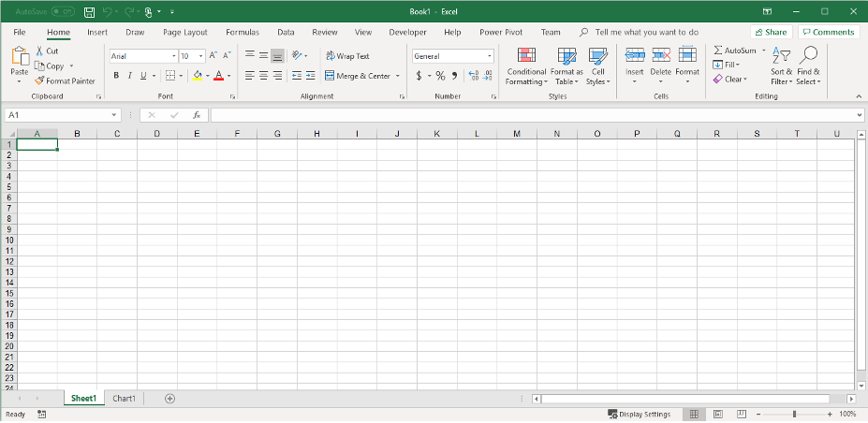Switch to the Formulas tab
Image resolution: width=868 pixels, height=423 pixels.
(x=243, y=32)
